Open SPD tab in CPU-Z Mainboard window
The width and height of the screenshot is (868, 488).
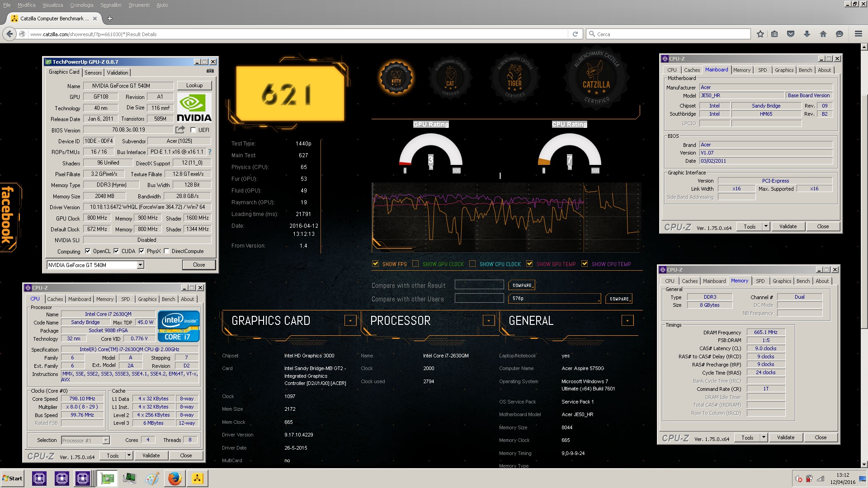[x=763, y=70]
